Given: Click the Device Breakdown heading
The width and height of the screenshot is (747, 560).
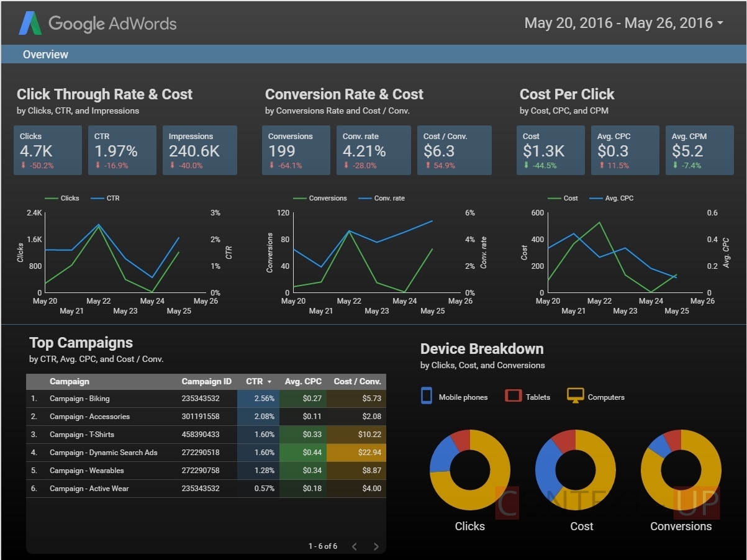Looking at the screenshot, I should click(482, 349).
